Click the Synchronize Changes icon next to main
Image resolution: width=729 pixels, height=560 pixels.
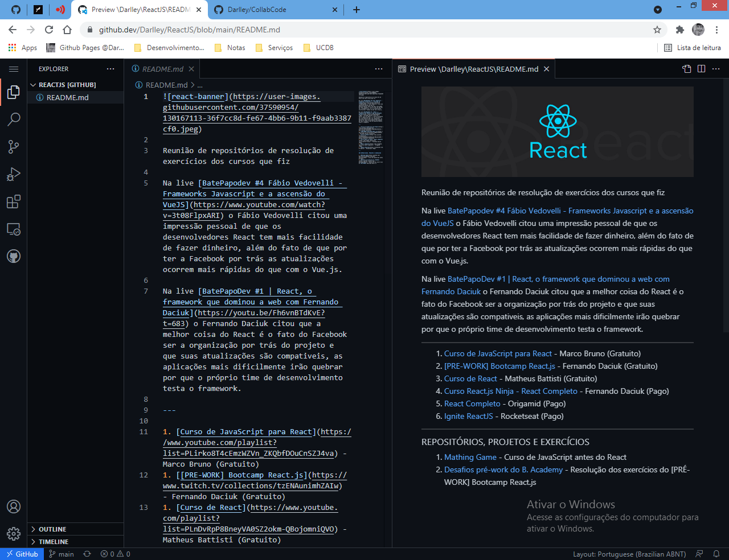pyautogui.click(x=87, y=553)
